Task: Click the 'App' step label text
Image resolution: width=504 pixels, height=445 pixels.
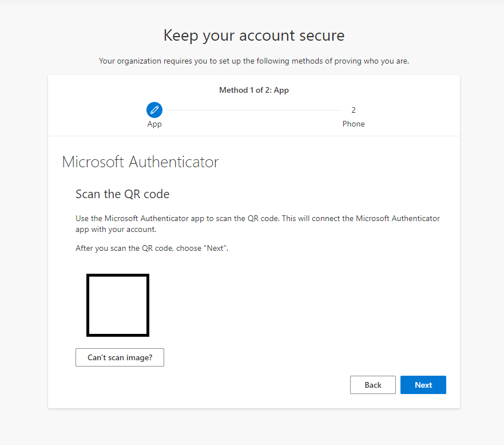Action: click(x=154, y=124)
